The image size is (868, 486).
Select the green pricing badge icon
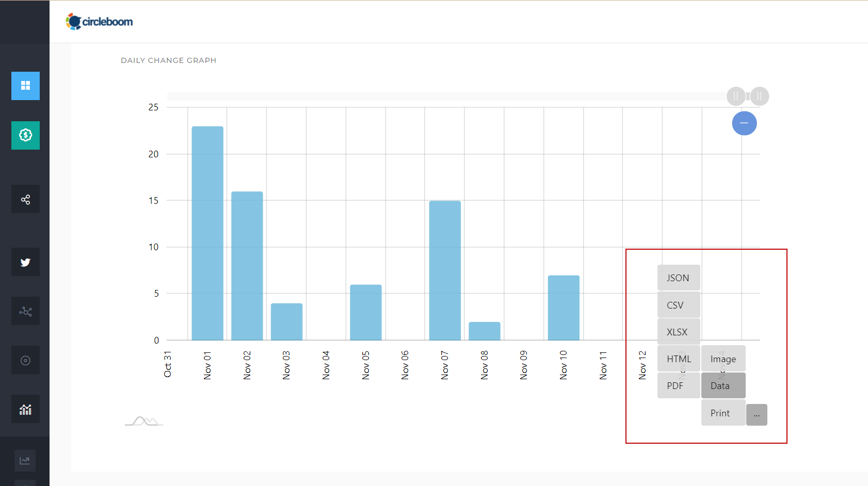(x=25, y=135)
